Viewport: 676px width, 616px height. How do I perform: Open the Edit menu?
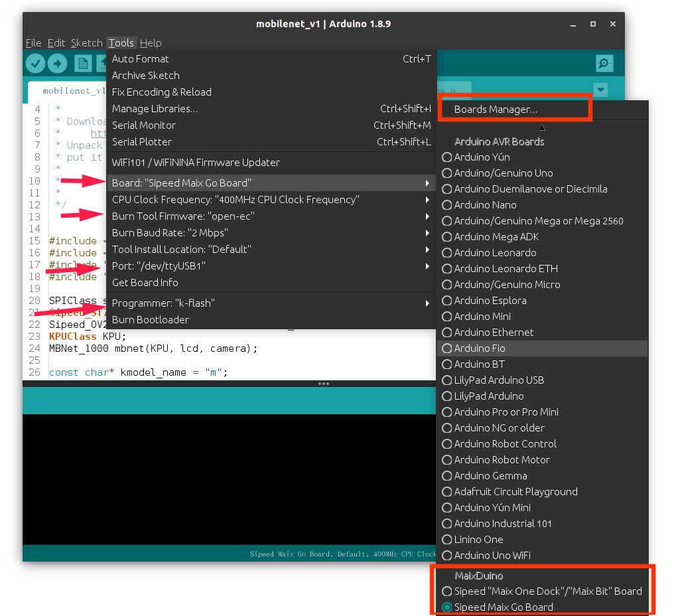pos(56,43)
